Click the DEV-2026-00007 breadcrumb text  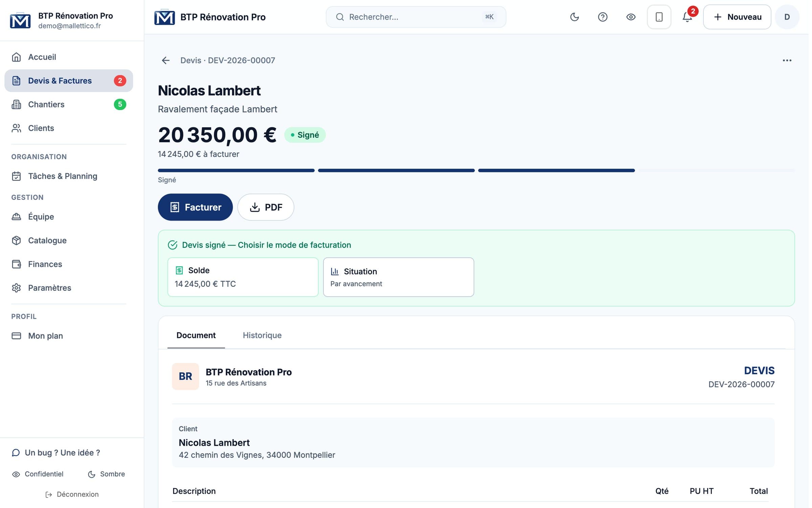point(241,60)
